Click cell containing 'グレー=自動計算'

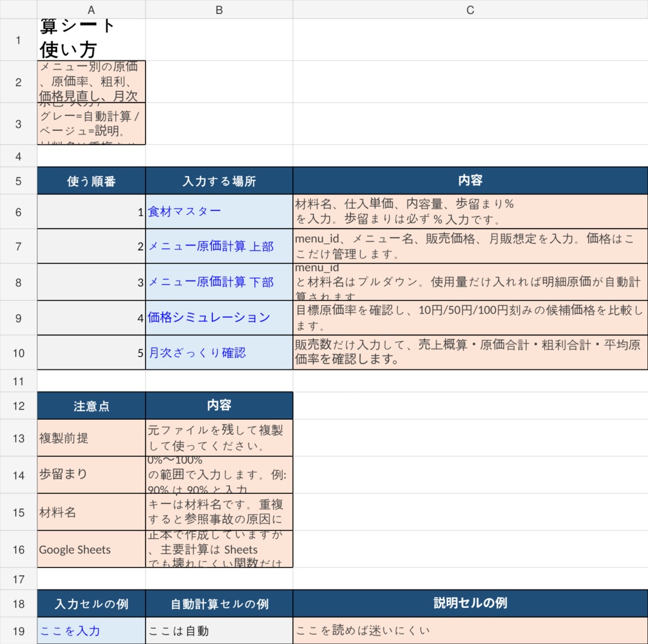tap(91, 123)
